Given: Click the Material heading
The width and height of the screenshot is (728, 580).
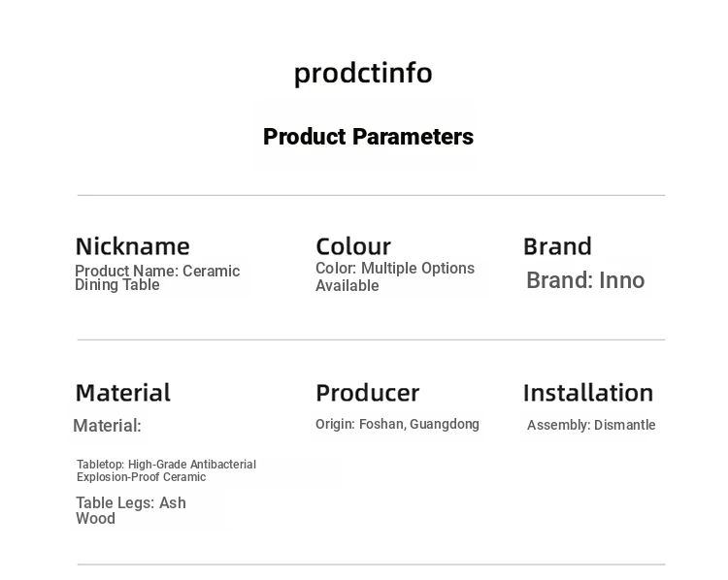Looking at the screenshot, I should tap(123, 393).
